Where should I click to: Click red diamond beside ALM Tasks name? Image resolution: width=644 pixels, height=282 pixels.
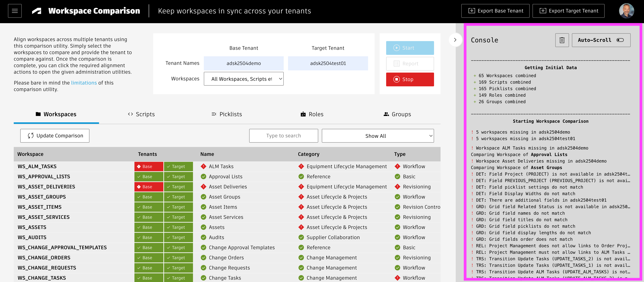pyautogui.click(x=203, y=166)
